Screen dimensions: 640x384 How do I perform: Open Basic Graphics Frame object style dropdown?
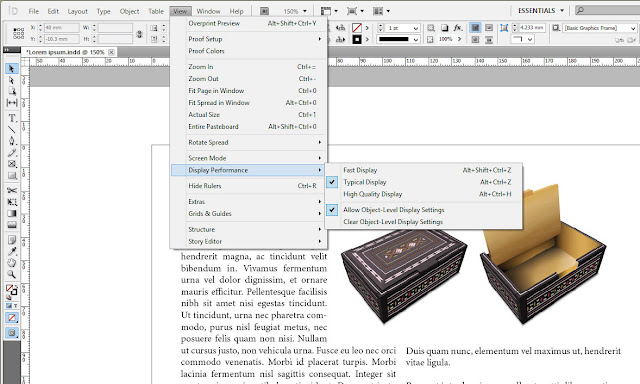[x=633, y=28]
